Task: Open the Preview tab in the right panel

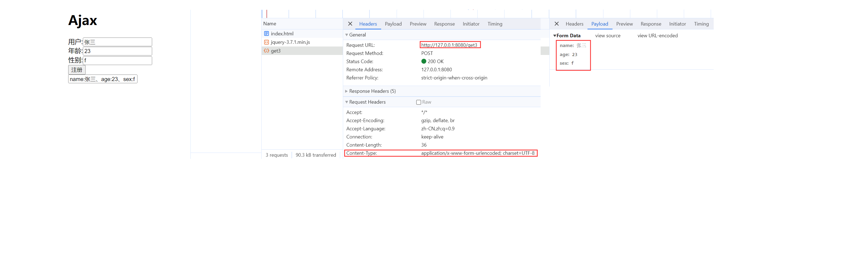Action: click(x=624, y=24)
